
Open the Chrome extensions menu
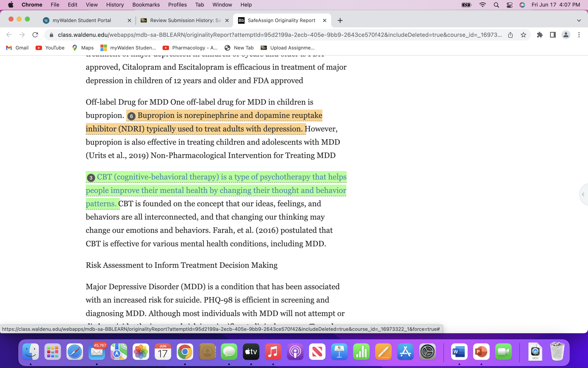[x=540, y=35]
